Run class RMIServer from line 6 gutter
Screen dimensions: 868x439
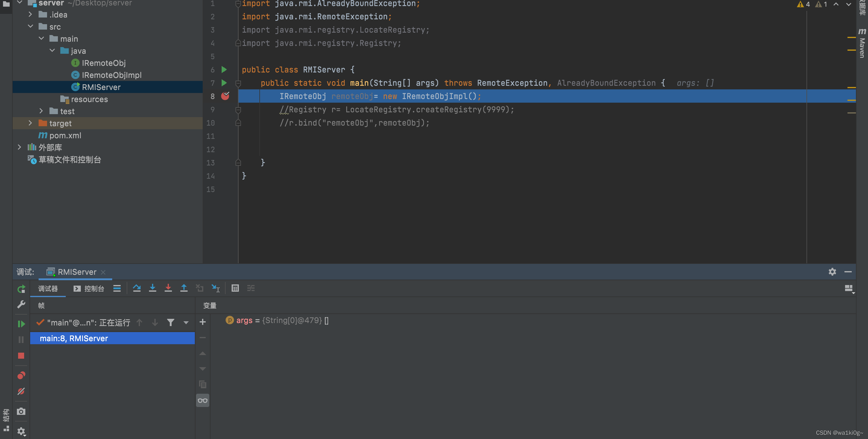(x=224, y=69)
